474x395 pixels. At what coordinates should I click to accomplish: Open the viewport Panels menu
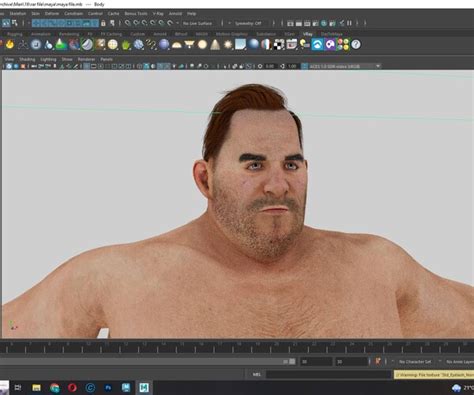(x=106, y=59)
